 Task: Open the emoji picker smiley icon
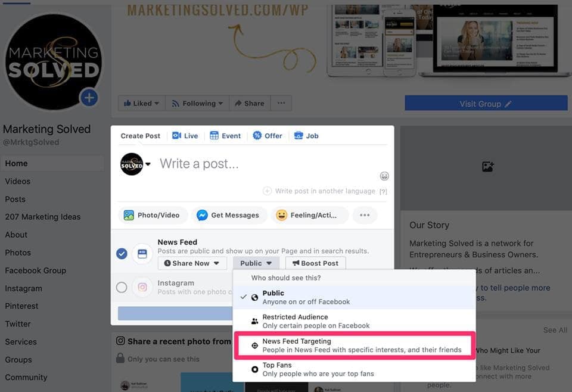pos(384,176)
